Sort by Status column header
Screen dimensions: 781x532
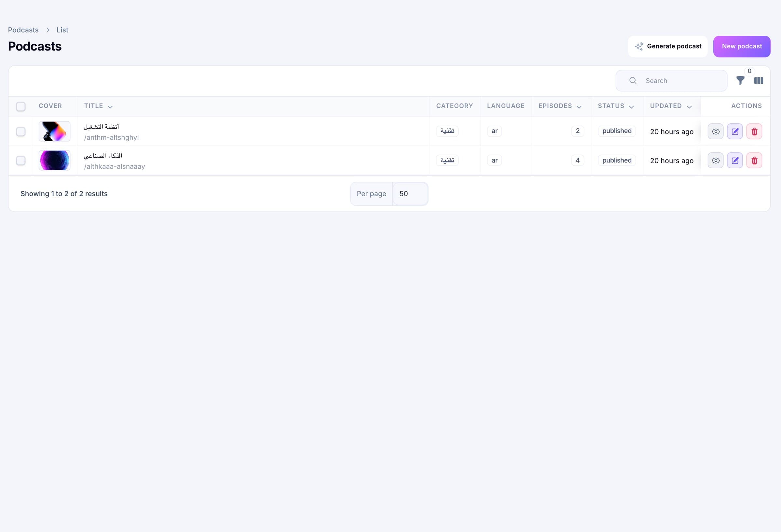pyautogui.click(x=616, y=106)
